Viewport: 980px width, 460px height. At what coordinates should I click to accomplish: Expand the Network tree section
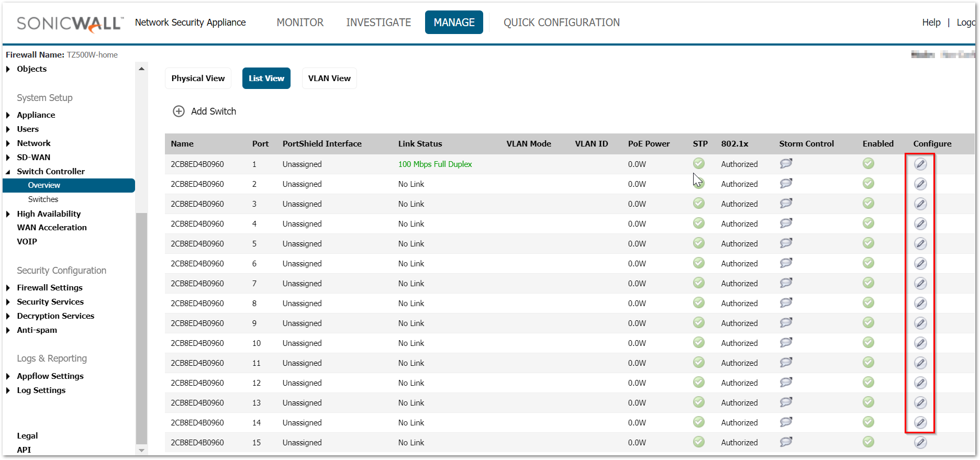coord(8,143)
